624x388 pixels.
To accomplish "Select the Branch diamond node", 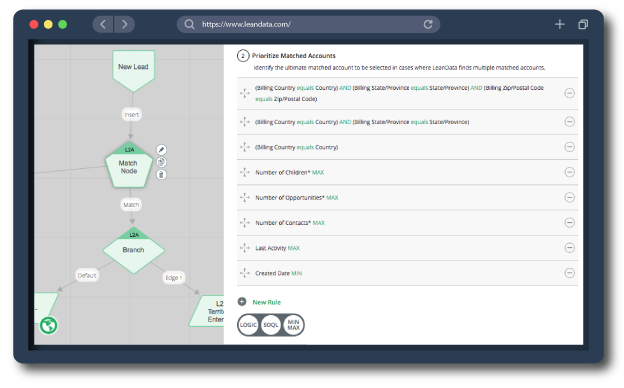I will pyautogui.click(x=134, y=250).
